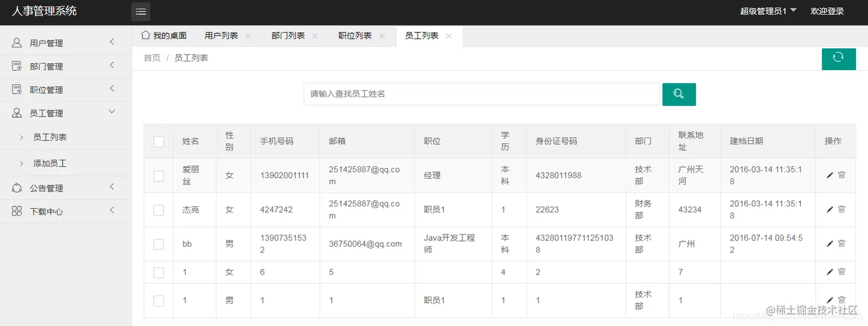The height and width of the screenshot is (326, 868).
Task: Expand 公告管理 menu chevron
Action: point(112,186)
